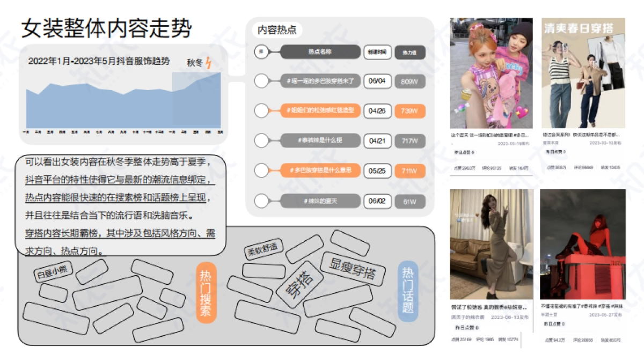Click the lightning icon next to 秋冬 label

tap(209, 62)
